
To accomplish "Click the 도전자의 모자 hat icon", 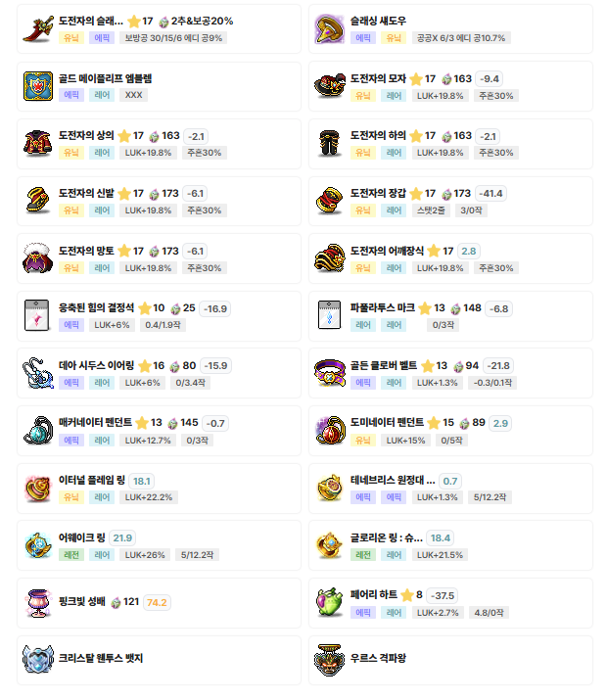I will pos(329,86).
